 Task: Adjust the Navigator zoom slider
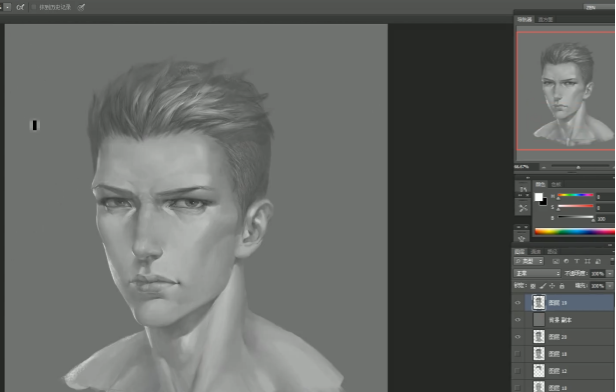pyautogui.click(x=579, y=167)
